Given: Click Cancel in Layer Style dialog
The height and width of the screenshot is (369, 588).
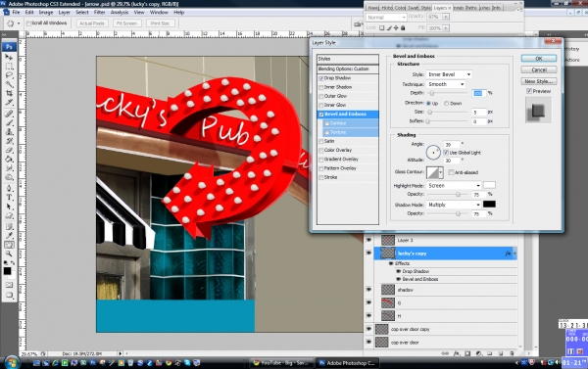Looking at the screenshot, I should pyautogui.click(x=538, y=69).
